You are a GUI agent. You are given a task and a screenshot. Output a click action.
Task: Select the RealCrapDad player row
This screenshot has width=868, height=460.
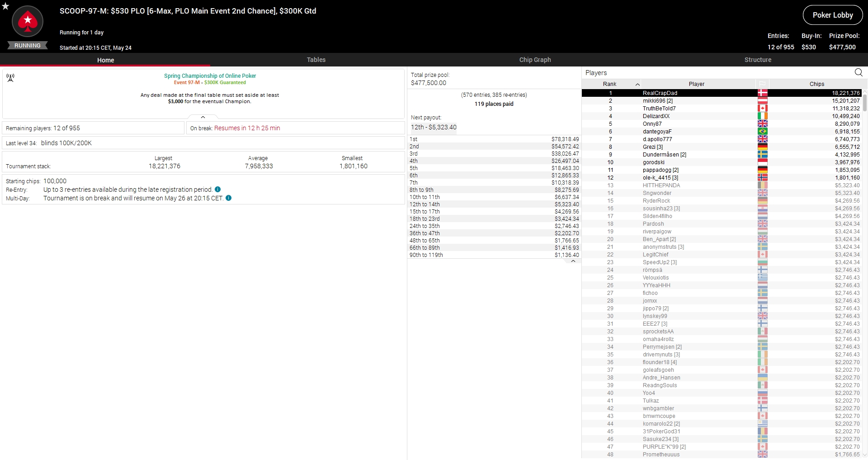[722, 93]
